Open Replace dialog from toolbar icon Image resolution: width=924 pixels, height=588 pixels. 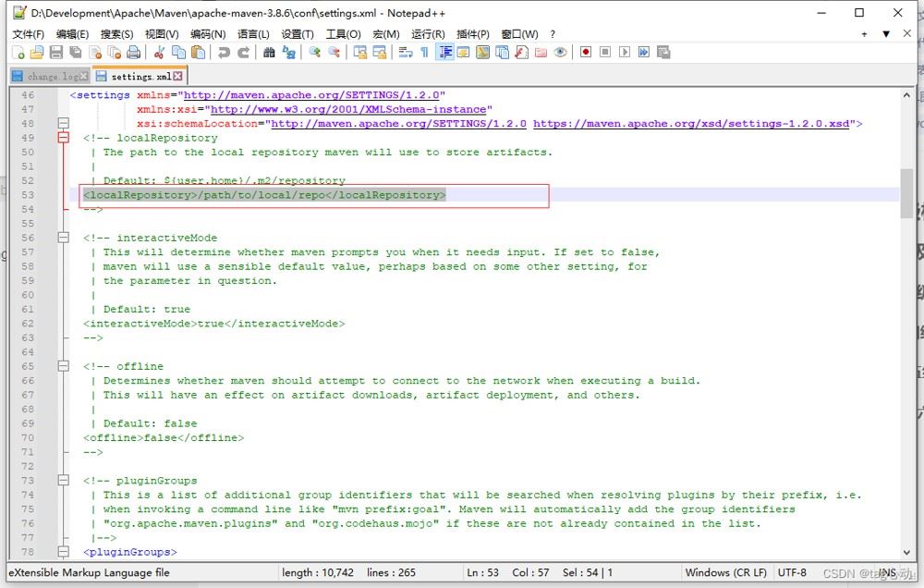(288, 53)
